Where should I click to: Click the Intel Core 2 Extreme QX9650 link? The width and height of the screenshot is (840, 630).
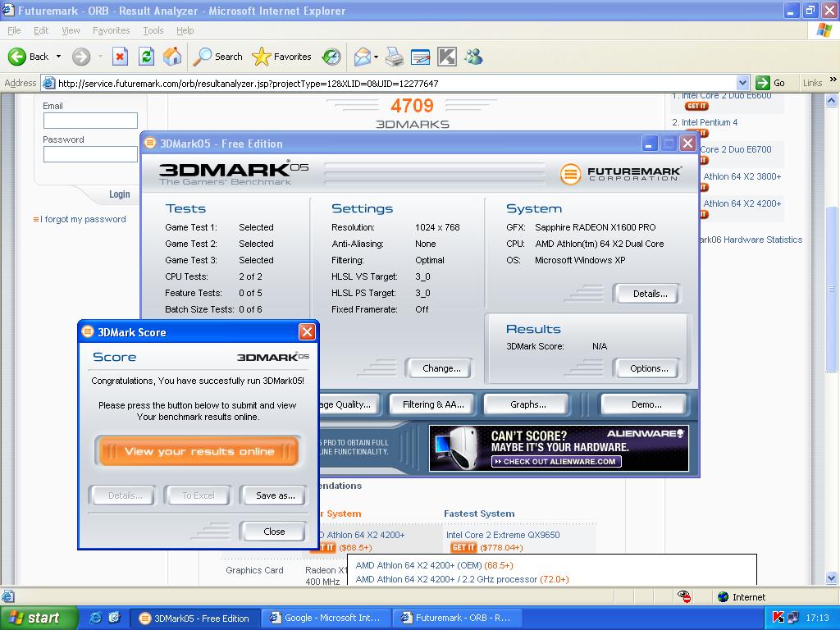pos(503,535)
